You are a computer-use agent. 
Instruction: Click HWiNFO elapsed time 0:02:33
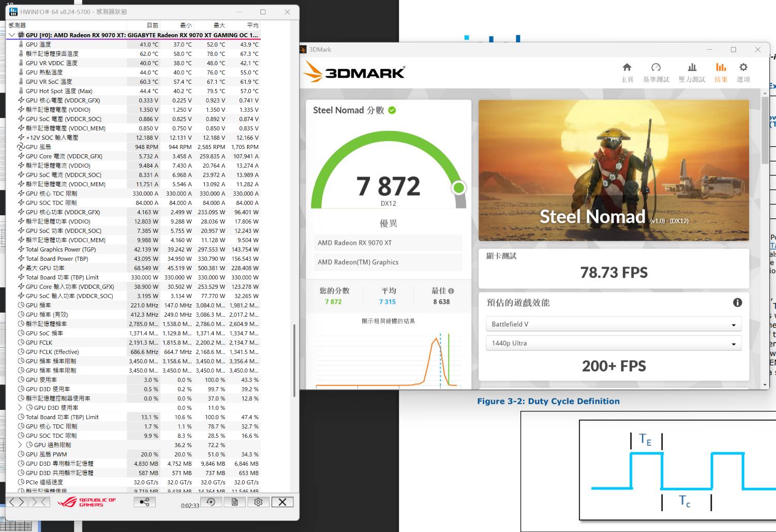(x=190, y=506)
